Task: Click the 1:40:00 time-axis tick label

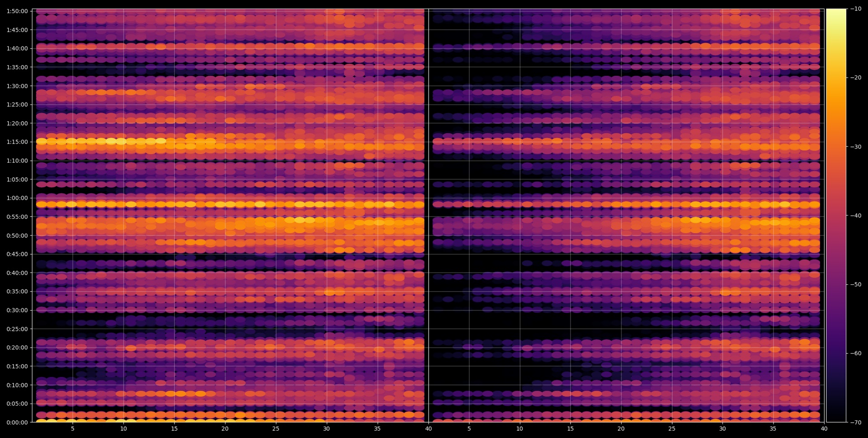Action: click(x=17, y=48)
